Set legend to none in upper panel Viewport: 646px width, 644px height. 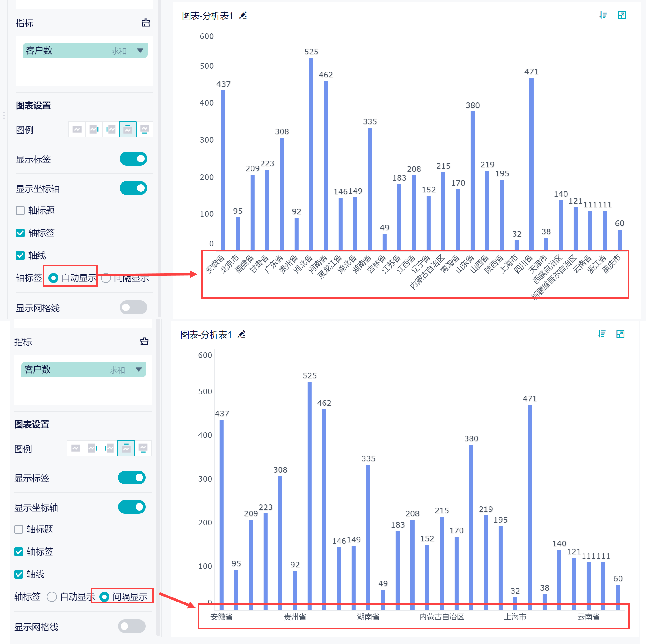click(77, 129)
